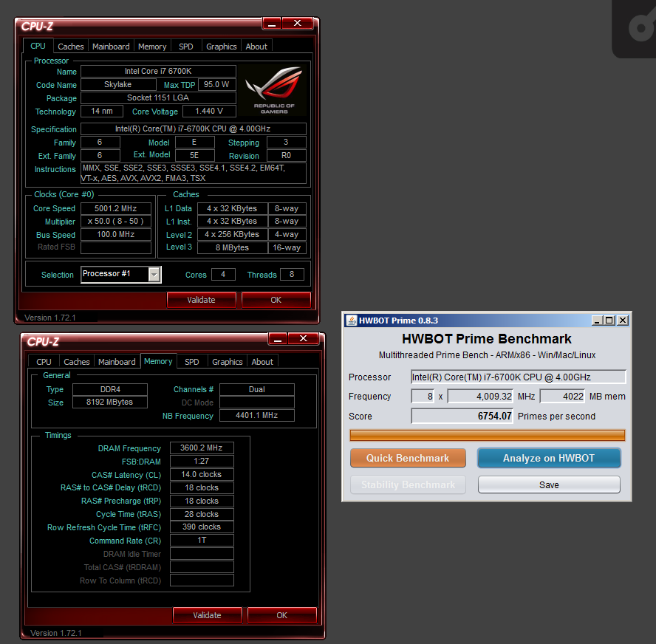The height and width of the screenshot is (644, 656).
Task: Open About tab in top CPU-Z window
Action: (256, 47)
